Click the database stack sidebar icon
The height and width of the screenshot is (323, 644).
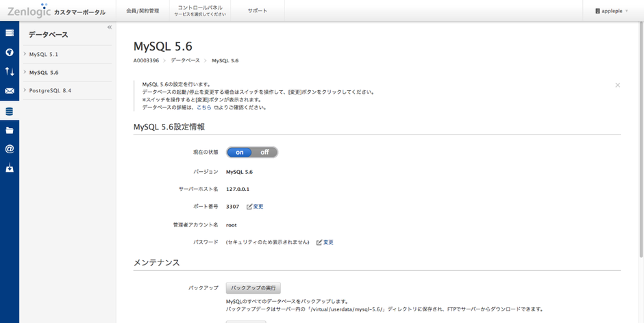click(x=10, y=111)
